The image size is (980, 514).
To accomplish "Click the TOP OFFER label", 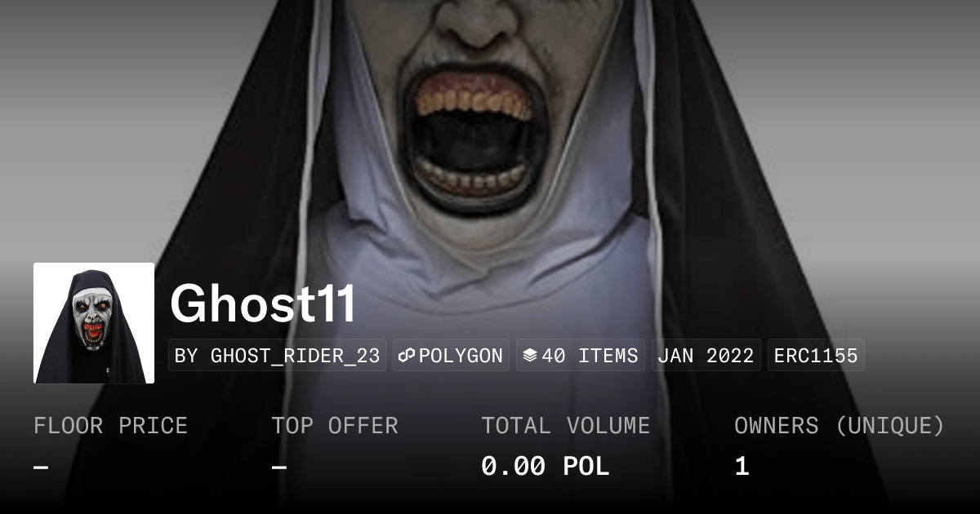I will (335, 426).
